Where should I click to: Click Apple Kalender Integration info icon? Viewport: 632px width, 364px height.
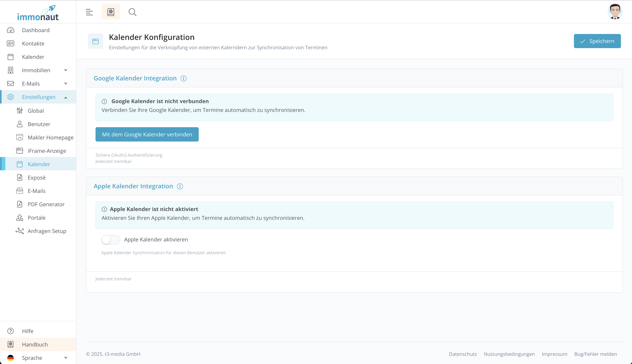click(x=180, y=186)
